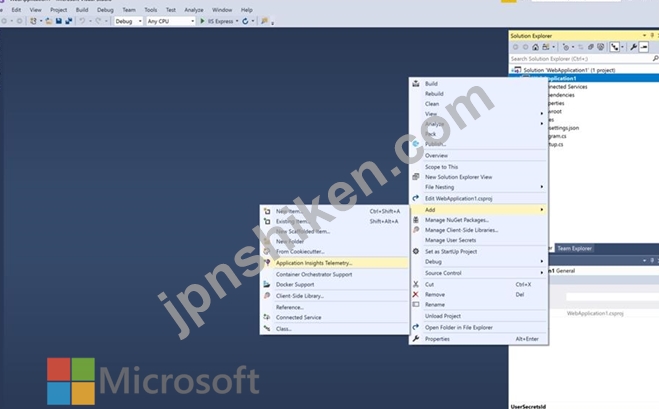
Task: Select New Scaffolded Item
Action: 334,231
